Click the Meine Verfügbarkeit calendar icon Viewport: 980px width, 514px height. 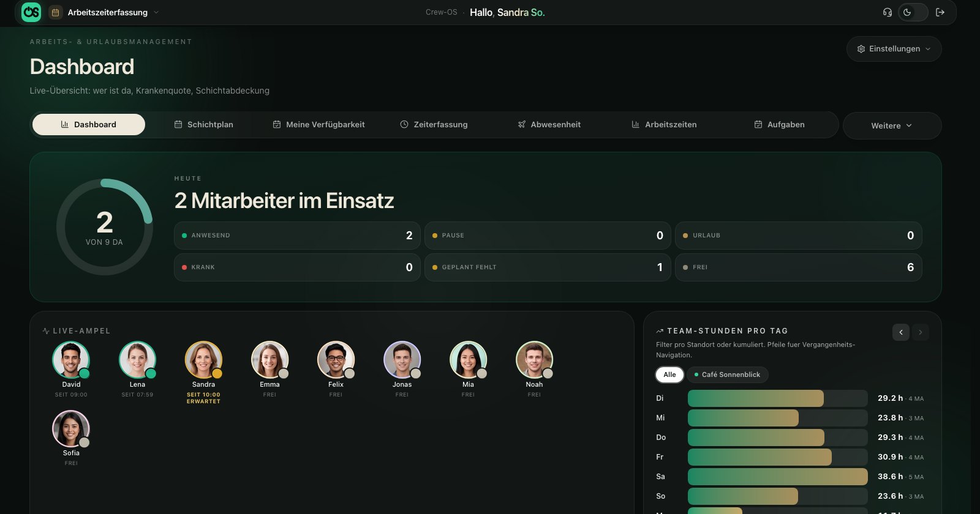coord(277,124)
